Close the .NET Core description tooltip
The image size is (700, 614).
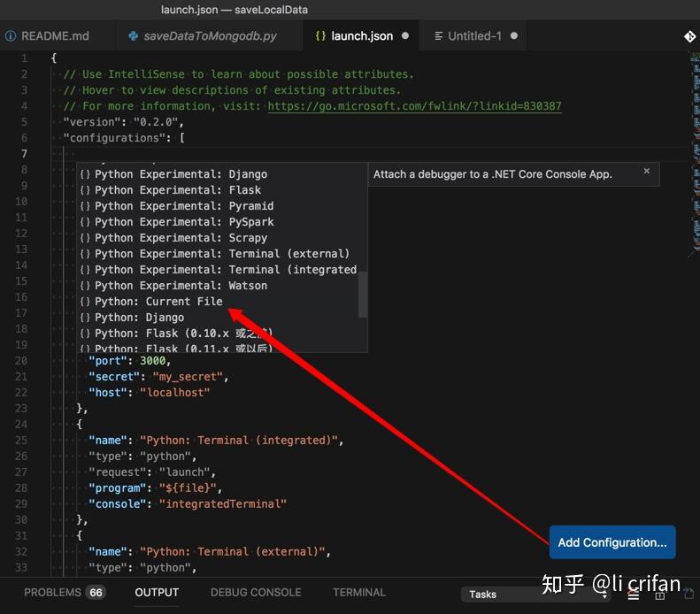(646, 171)
